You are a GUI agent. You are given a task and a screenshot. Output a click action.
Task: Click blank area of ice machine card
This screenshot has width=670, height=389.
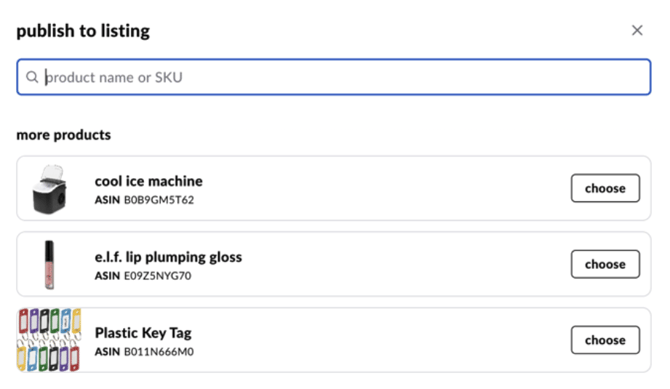click(385, 189)
